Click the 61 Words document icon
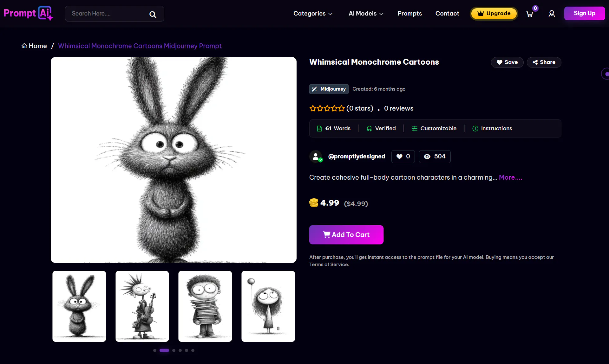 coord(319,128)
